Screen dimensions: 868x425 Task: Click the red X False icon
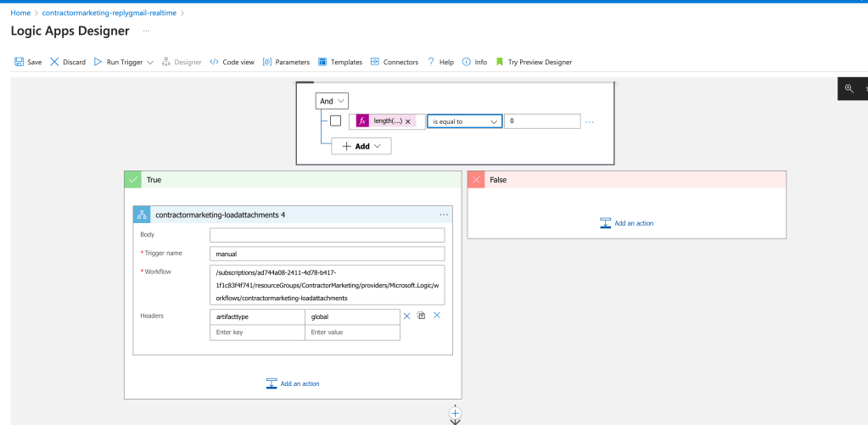click(x=476, y=180)
